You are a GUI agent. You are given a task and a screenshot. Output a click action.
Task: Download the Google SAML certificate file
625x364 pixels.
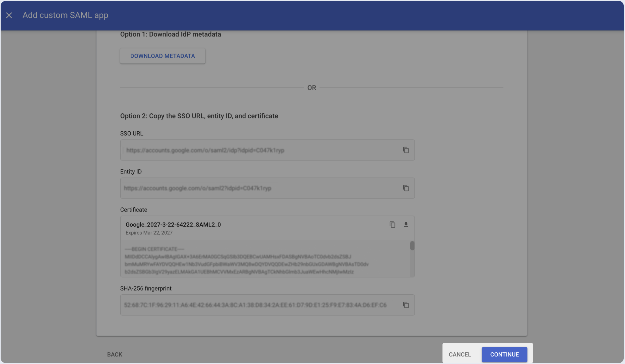[406, 224]
